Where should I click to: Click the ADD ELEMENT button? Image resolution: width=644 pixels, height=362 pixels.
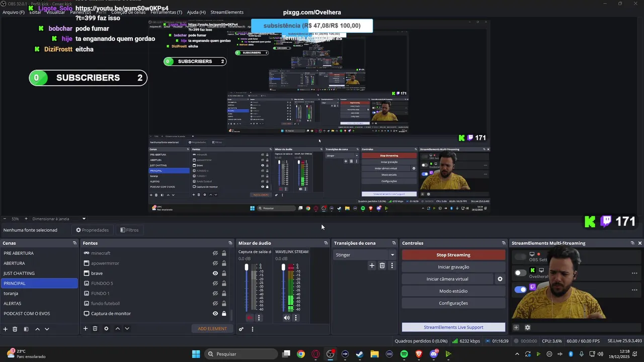(212, 329)
